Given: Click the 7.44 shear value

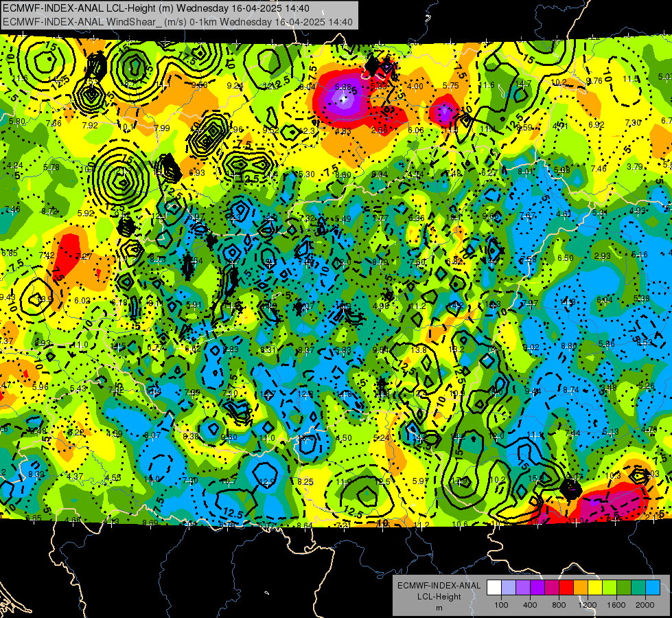Looking at the screenshot, I should coord(572,433).
